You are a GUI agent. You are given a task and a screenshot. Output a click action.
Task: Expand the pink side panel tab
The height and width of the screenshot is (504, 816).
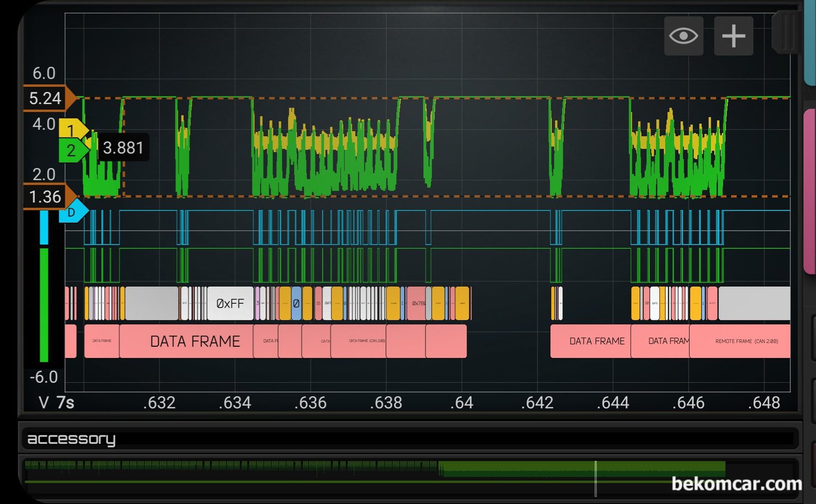click(810, 190)
